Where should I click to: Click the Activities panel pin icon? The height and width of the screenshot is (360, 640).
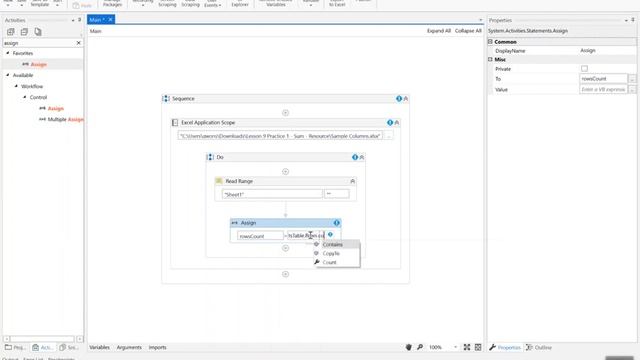[79, 20]
